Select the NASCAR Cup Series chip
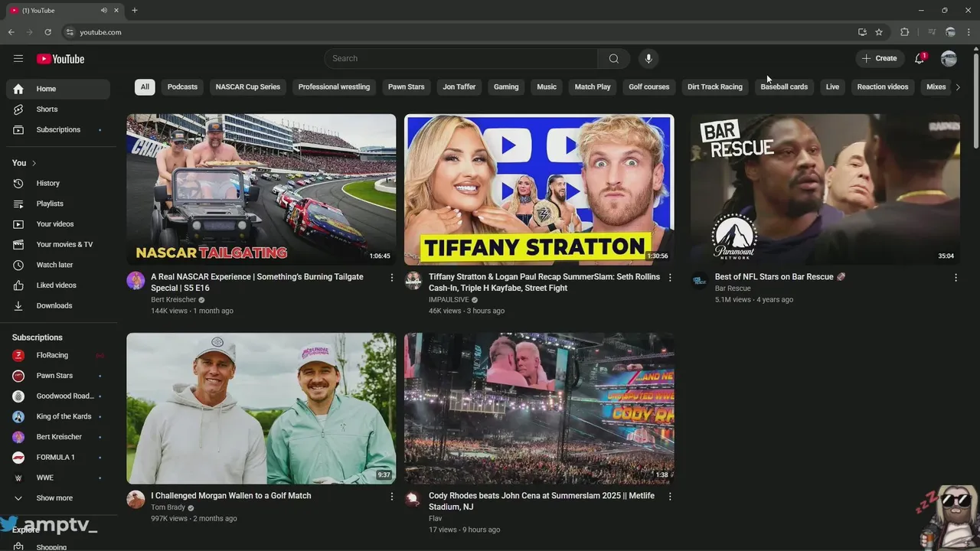The image size is (980, 551). [x=248, y=87]
